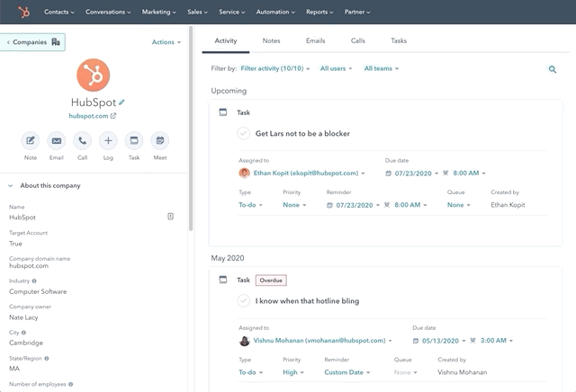Click the Note icon button
The height and width of the screenshot is (392, 576).
click(x=31, y=140)
